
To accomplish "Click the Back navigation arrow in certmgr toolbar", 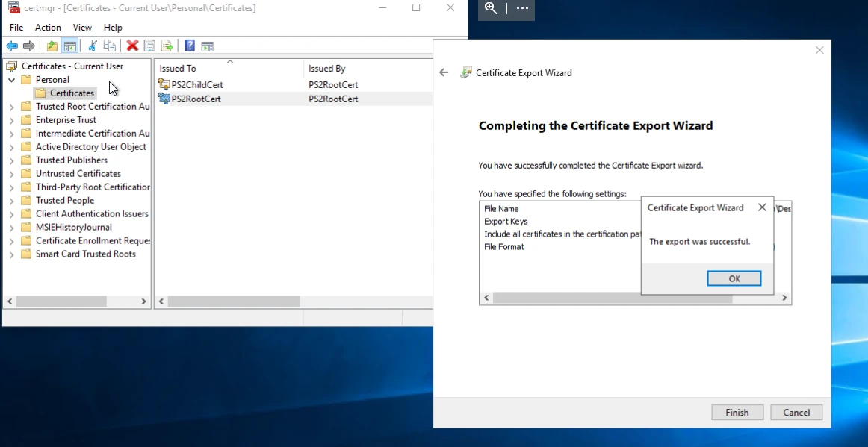I will (11, 46).
